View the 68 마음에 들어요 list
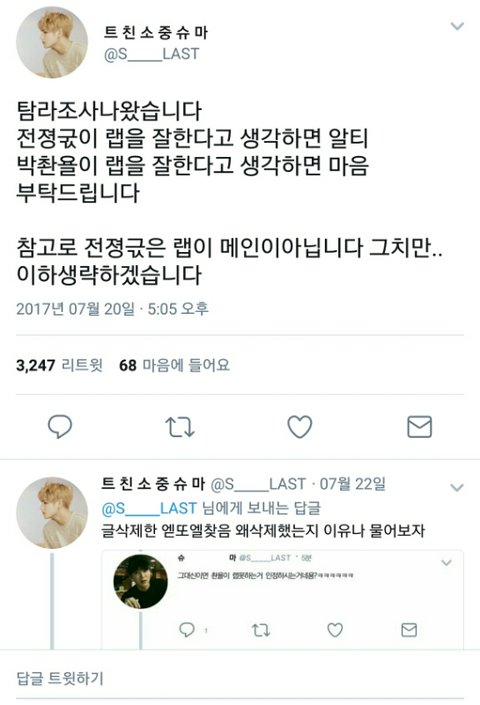This screenshot has height=705, width=480. [x=174, y=365]
